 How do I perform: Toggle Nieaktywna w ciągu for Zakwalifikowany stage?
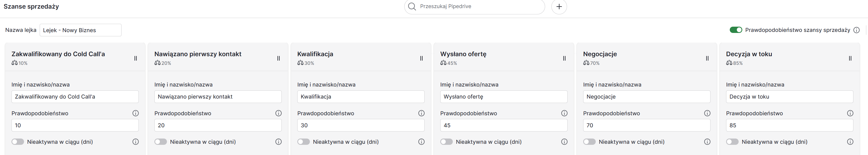pyautogui.click(x=17, y=142)
